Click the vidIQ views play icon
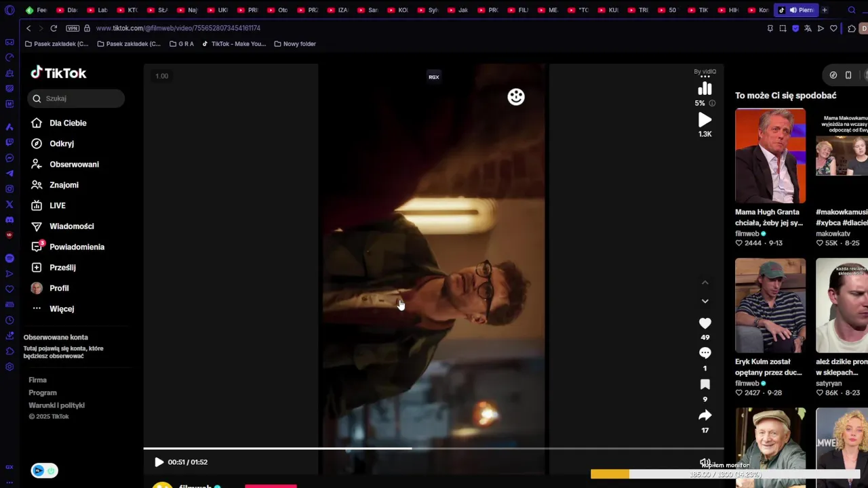Screen dimensions: 868x488 705,120
